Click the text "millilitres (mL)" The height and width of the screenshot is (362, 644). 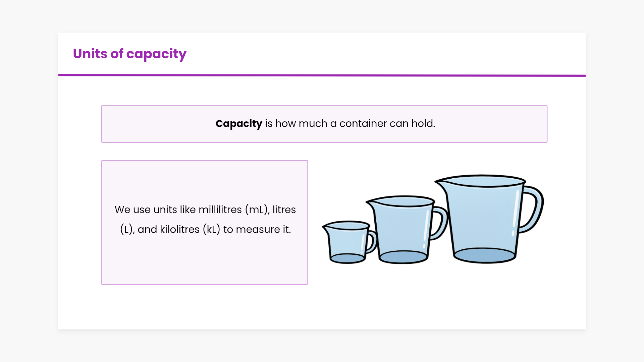click(x=233, y=210)
